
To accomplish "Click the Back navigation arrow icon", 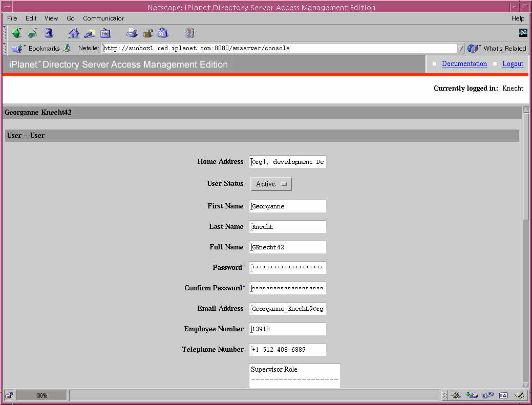I will pos(16,33).
